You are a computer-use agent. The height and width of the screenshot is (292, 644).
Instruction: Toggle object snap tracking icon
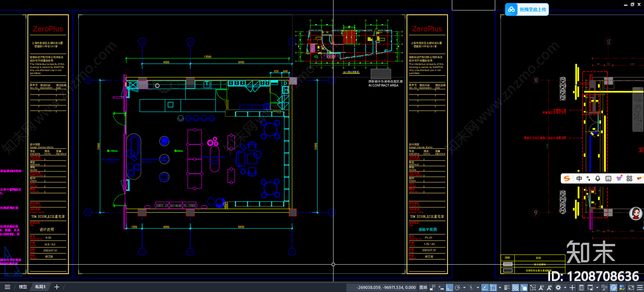(485, 288)
